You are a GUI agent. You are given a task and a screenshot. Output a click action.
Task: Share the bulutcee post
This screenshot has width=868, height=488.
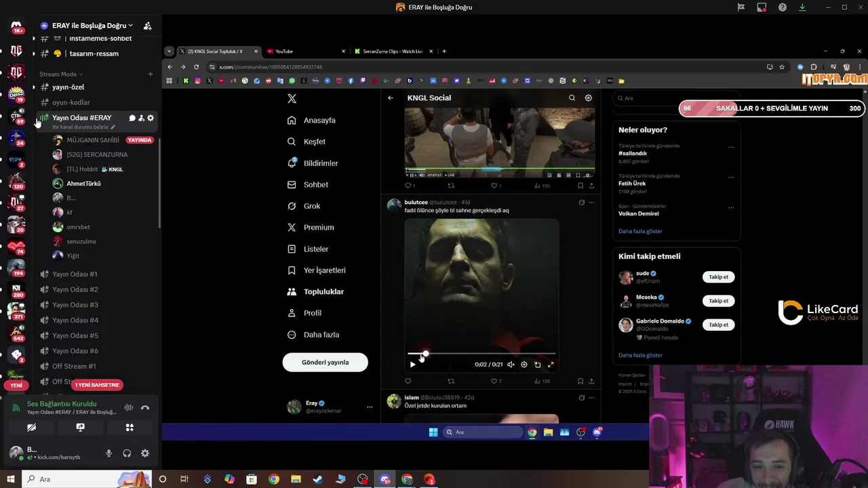(591, 381)
